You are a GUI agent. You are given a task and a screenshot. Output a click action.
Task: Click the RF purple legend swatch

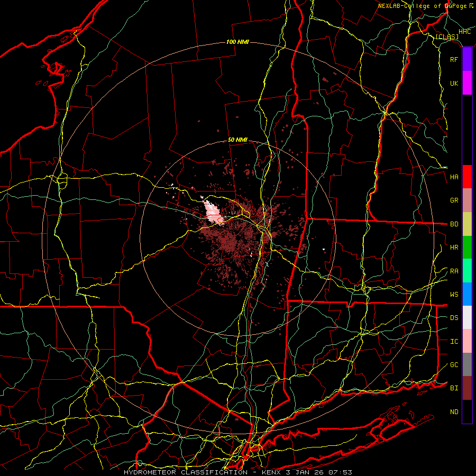click(x=467, y=59)
